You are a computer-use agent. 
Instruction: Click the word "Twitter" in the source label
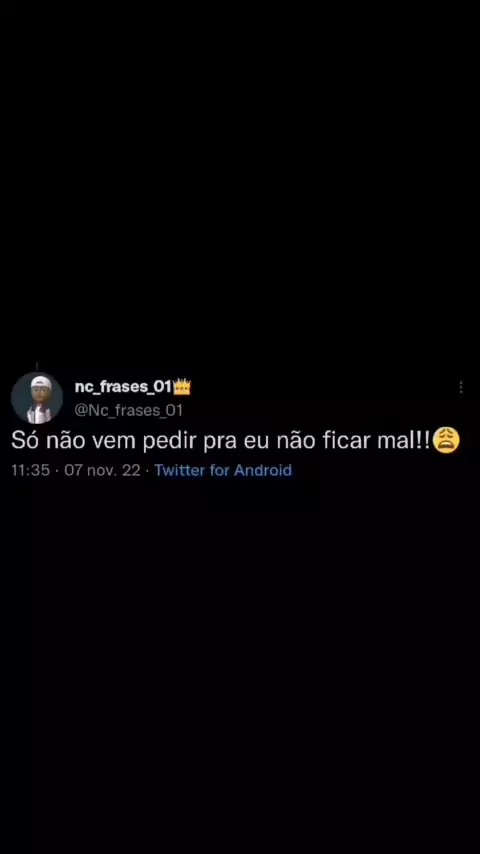(179, 470)
